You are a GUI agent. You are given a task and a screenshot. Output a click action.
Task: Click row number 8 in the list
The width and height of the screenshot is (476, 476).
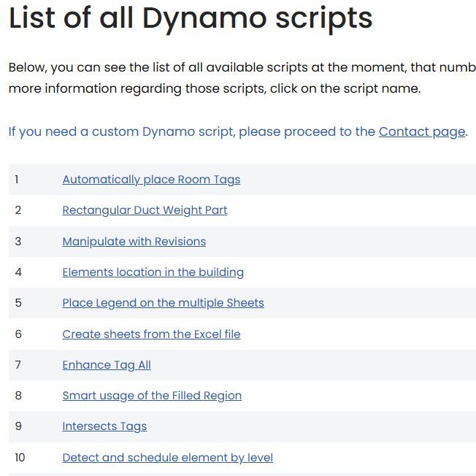click(18, 396)
